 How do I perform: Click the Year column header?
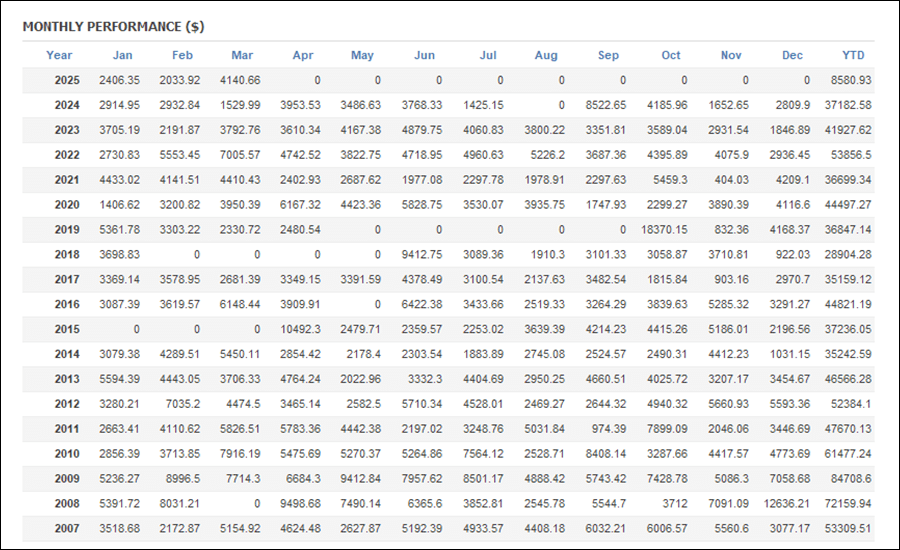(x=59, y=55)
